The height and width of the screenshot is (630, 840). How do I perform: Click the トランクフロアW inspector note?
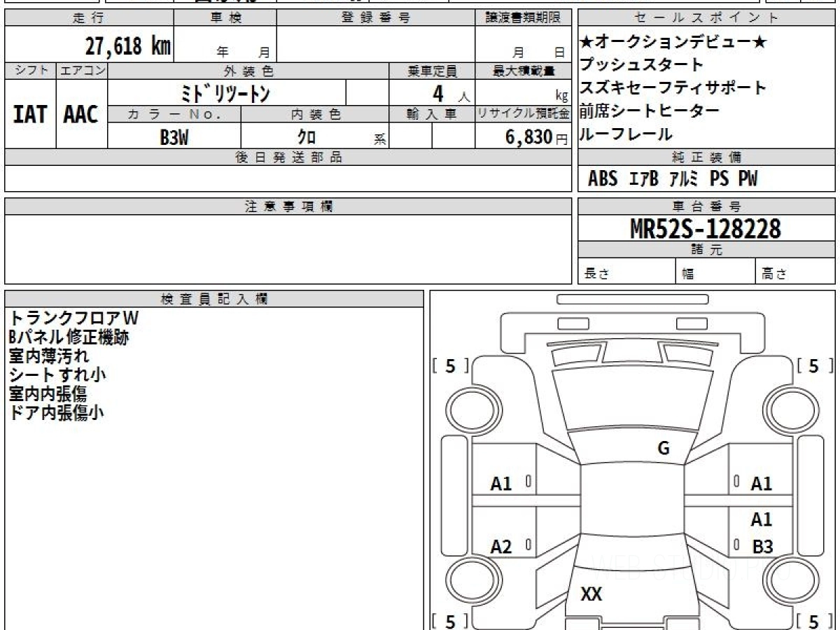(74, 318)
